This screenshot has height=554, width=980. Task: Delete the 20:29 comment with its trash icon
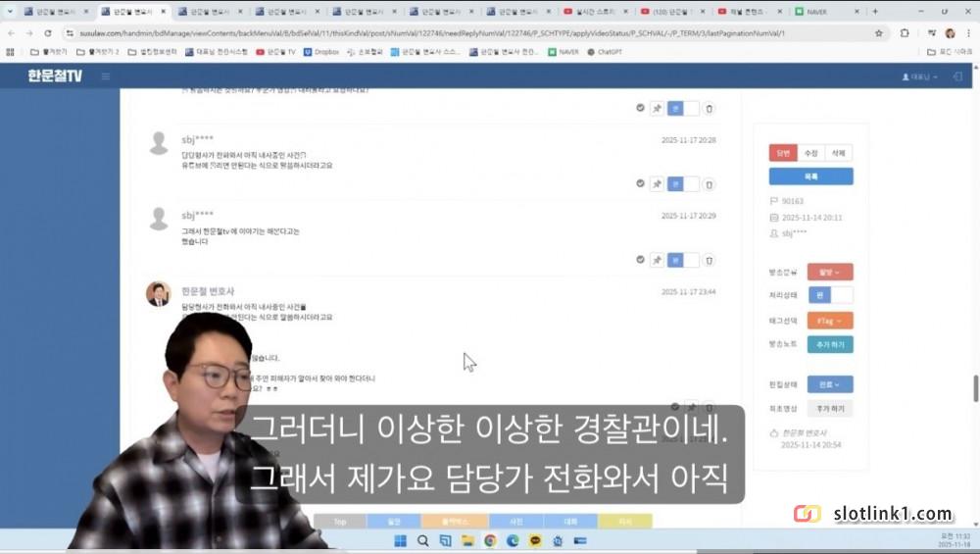pos(709,260)
